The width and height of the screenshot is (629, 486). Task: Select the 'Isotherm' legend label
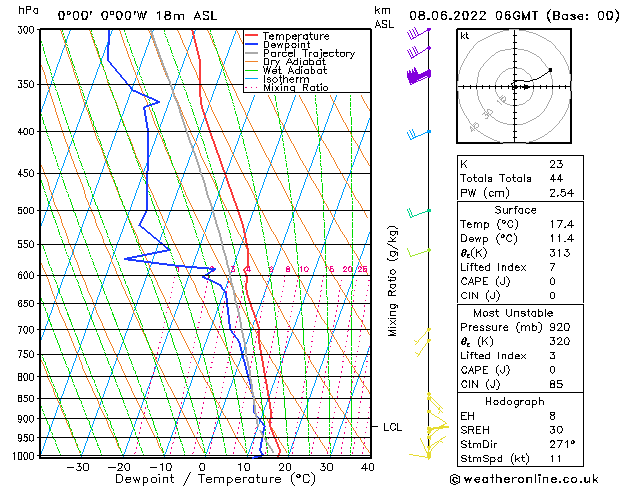tap(286, 79)
